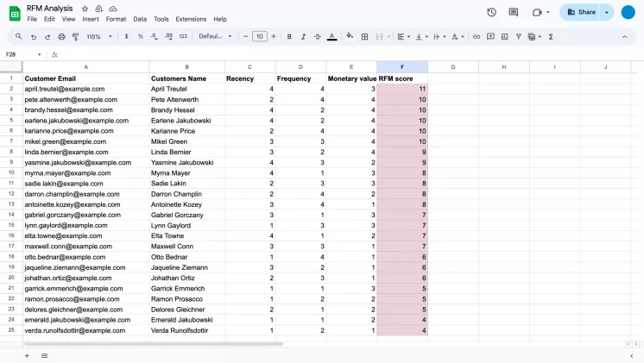644x363 pixels.
Task: Open the Extensions menu
Action: [x=191, y=19]
